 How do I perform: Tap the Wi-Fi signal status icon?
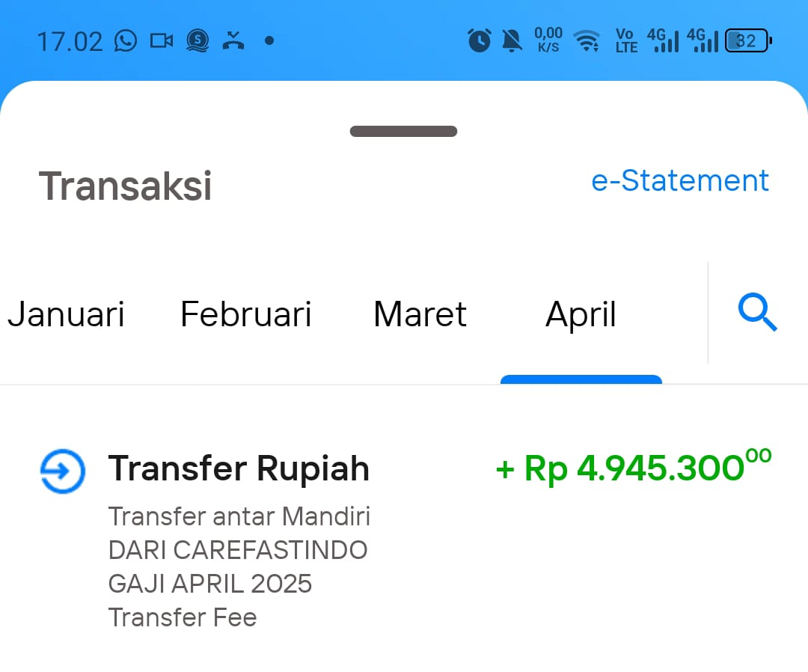point(587,40)
